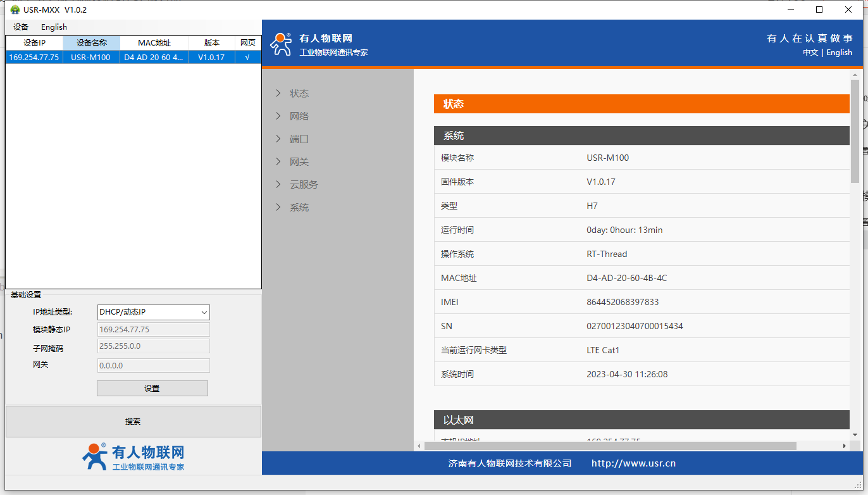Viewport: 868px width, 495px height.
Task: Click the 设备名称 column header
Action: (x=92, y=43)
